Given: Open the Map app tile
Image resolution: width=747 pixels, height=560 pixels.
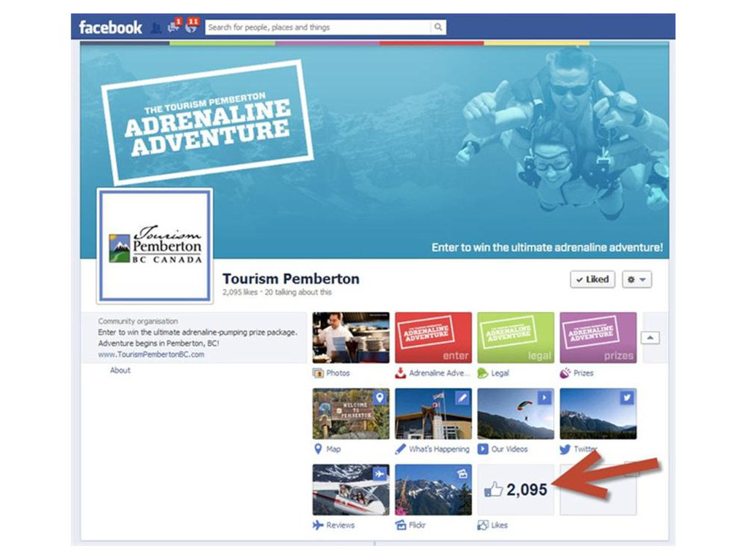Looking at the screenshot, I should pyautogui.click(x=351, y=413).
